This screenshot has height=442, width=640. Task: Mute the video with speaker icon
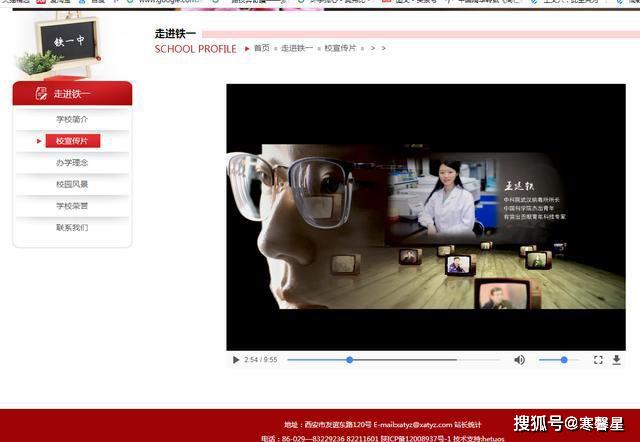519,360
